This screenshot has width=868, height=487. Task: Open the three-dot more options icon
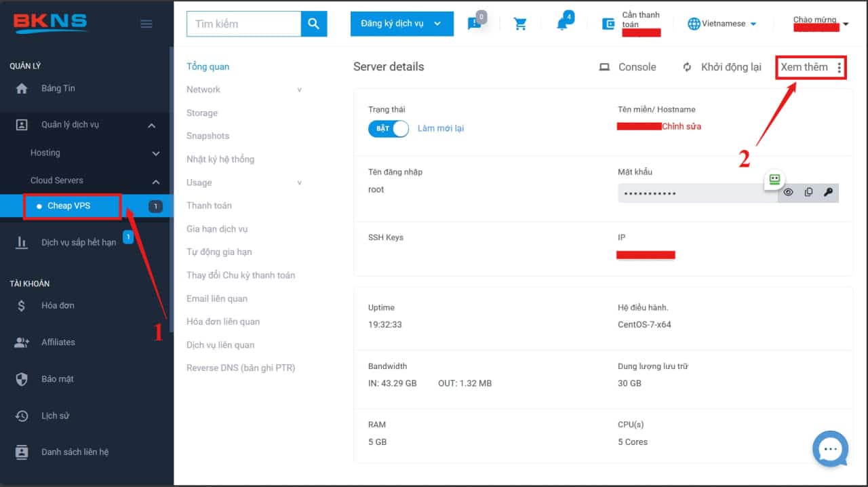(x=840, y=67)
